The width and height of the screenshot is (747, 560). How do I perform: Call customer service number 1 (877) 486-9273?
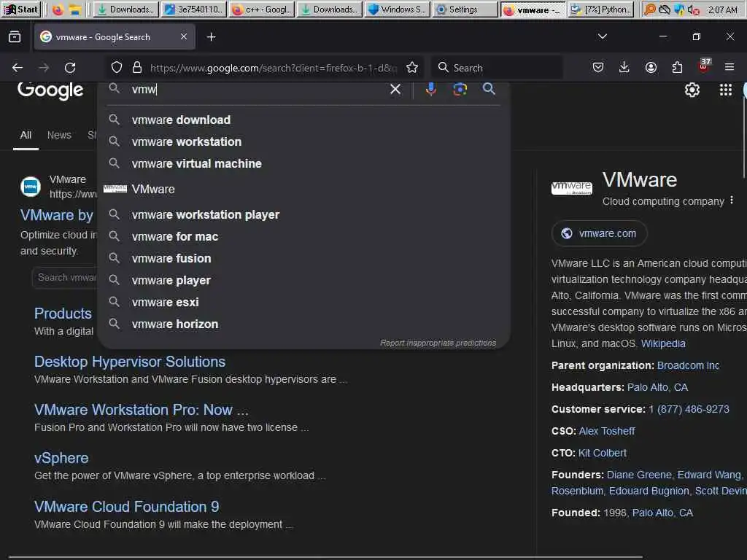(689, 409)
